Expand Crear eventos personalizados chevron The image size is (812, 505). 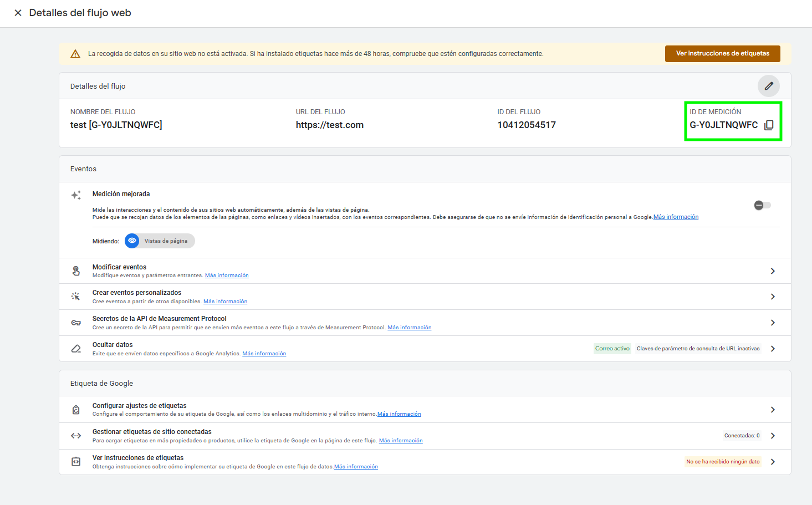773,297
